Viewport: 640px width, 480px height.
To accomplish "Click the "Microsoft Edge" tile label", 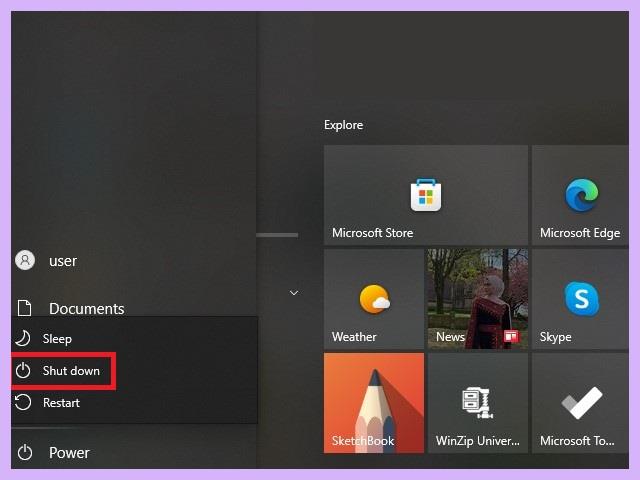I will coord(580,233).
